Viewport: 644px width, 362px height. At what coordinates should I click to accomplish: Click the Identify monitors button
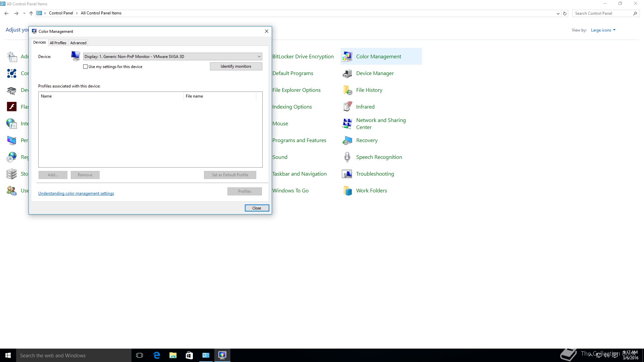(236, 66)
